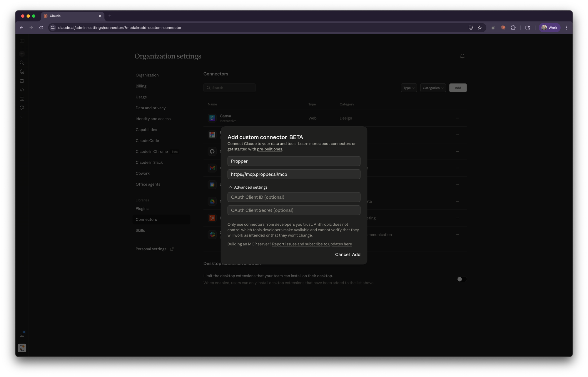Select the palette icon in the sidebar
The image size is (588, 377).
tap(22, 108)
